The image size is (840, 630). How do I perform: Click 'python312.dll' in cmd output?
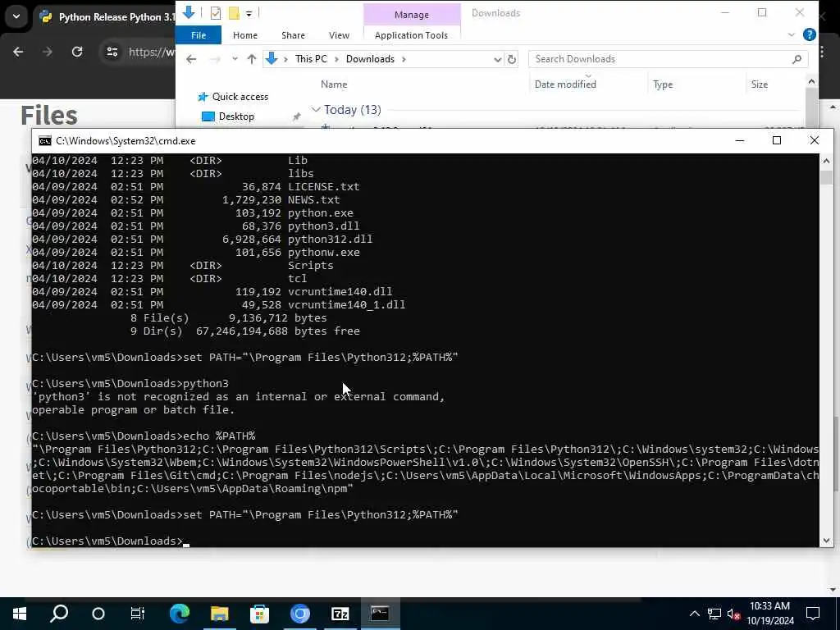coord(330,239)
